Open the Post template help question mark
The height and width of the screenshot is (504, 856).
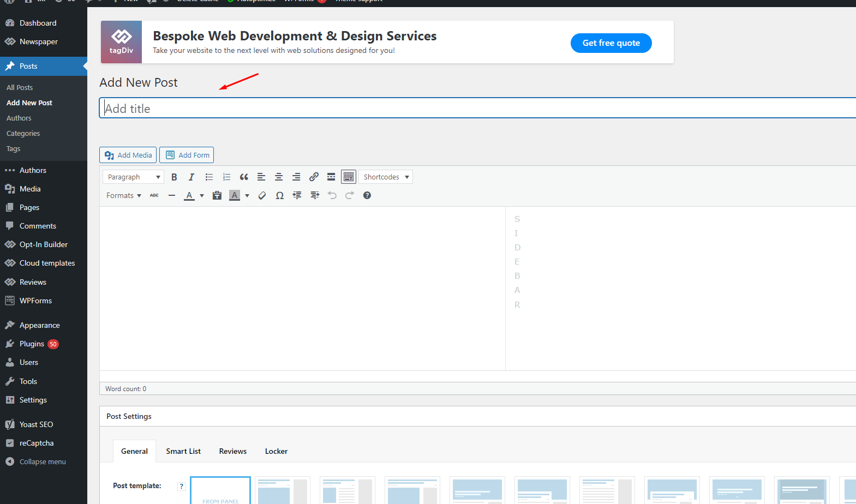182,486
